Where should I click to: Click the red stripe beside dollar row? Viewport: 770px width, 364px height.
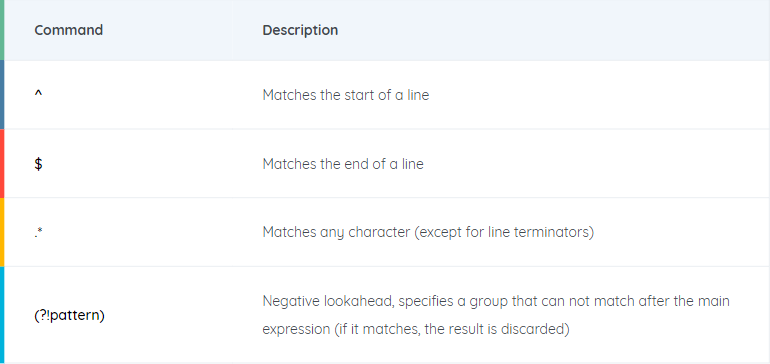pos(2,164)
